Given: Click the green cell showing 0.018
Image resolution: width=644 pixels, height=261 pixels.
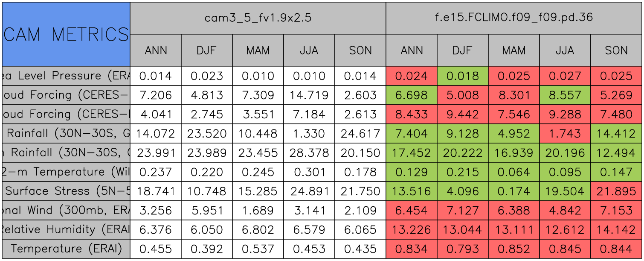Looking at the screenshot, I should coord(463,76).
